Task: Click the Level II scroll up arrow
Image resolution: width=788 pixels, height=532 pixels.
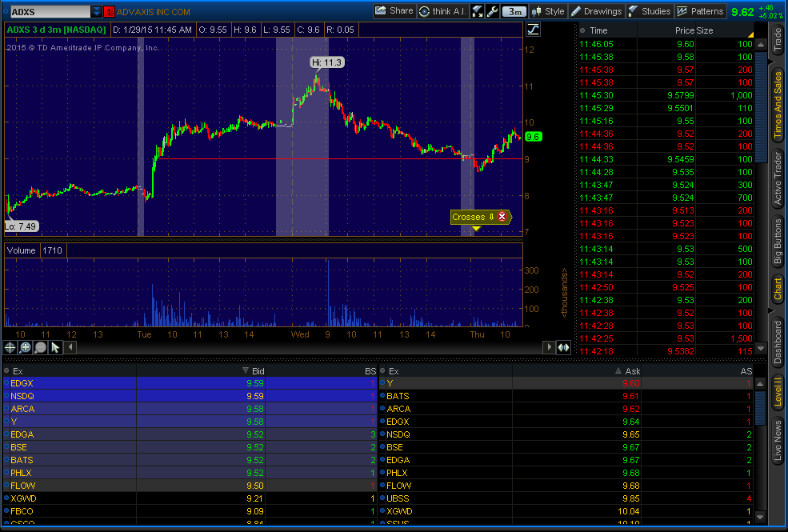Action: click(760, 384)
